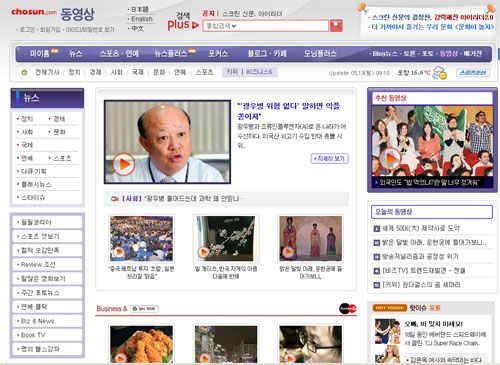The width and height of the screenshot is (500, 365).
Task: Open 국제 in the 뉴스 sidebar
Action: (27, 145)
